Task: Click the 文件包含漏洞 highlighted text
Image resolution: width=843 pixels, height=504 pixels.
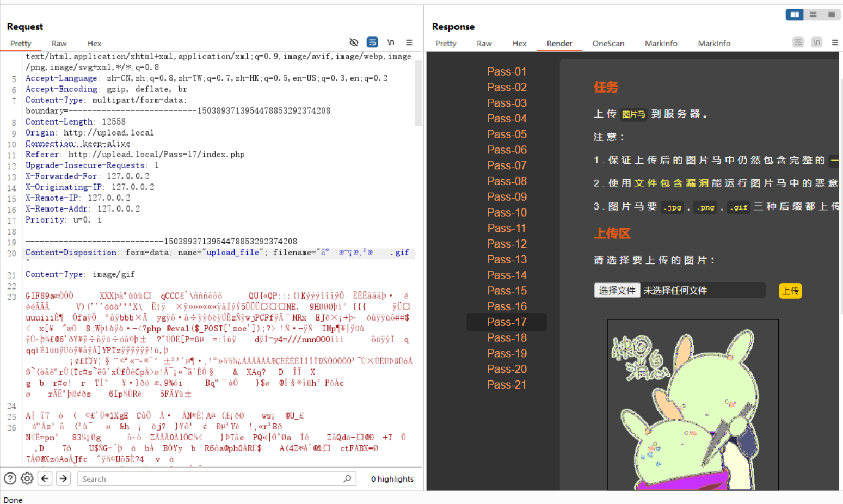Action: [x=671, y=183]
